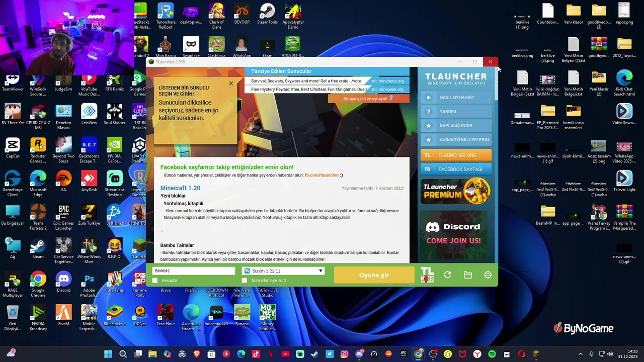Open AnyDesk desktop icon

89,181
